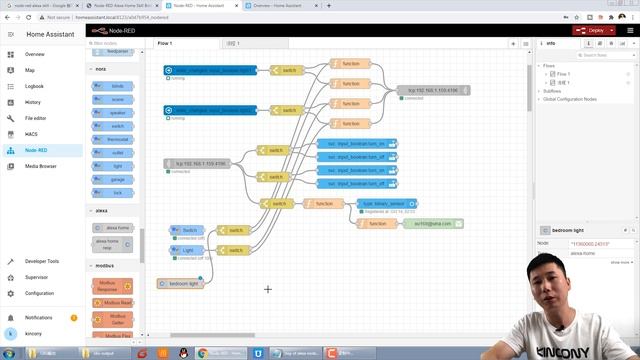The height and width of the screenshot is (360, 640).
Task: Open HACS from the sidebar
Action: [31, 134]
